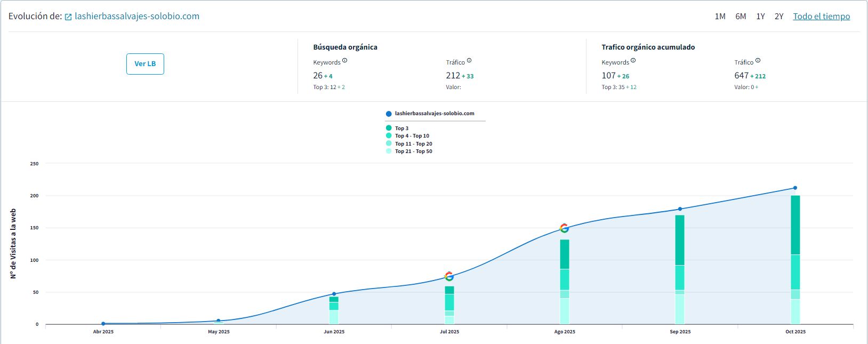Image resolution: width=868 pixels, height=344 pixels.
Task: Hide the Top 11 - Top 20 series
Action: (x=413, y=144)
